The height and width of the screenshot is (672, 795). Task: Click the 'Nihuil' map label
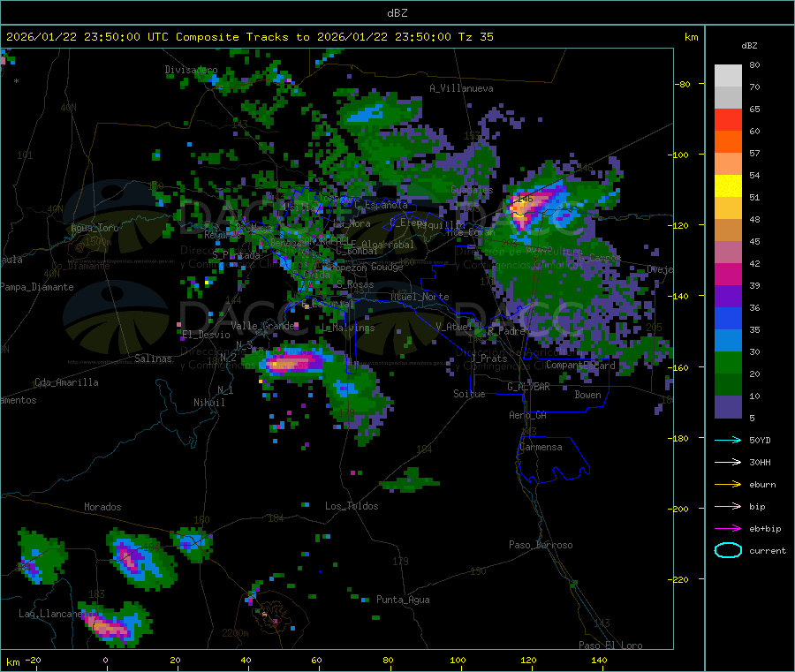208,403
